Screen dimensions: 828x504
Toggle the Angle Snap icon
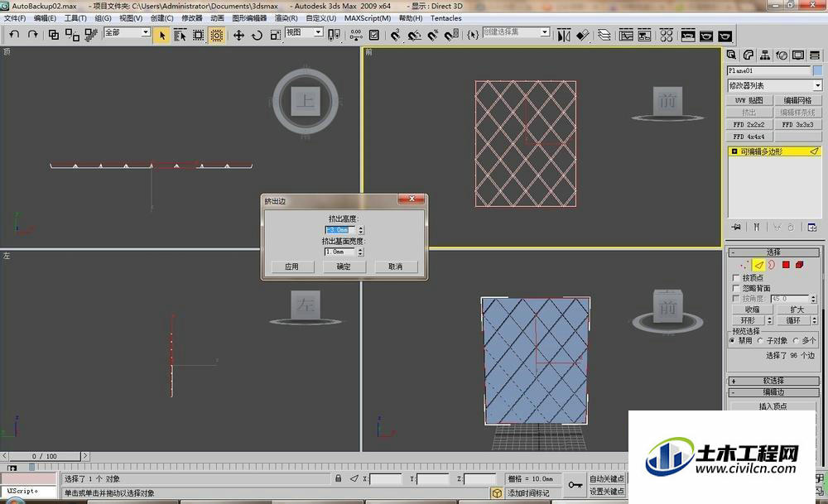415,36
